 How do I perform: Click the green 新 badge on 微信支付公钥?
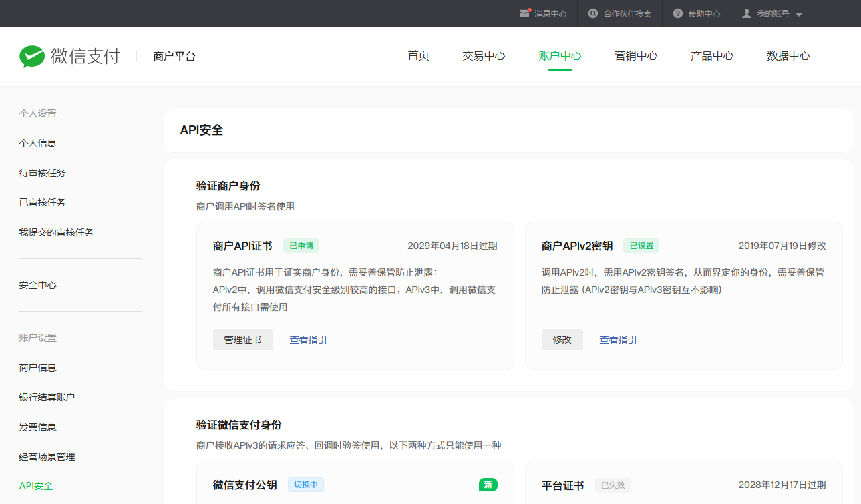coord(488,485)
